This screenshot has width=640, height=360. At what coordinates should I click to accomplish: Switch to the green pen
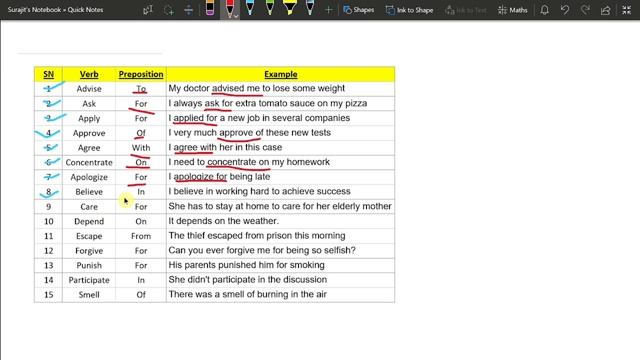[x=270, y=8]
